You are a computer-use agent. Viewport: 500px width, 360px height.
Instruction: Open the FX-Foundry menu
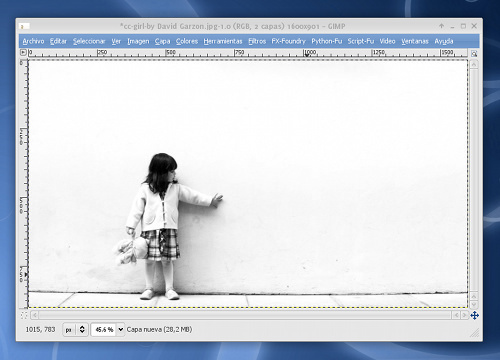click(x=288, y=41)
